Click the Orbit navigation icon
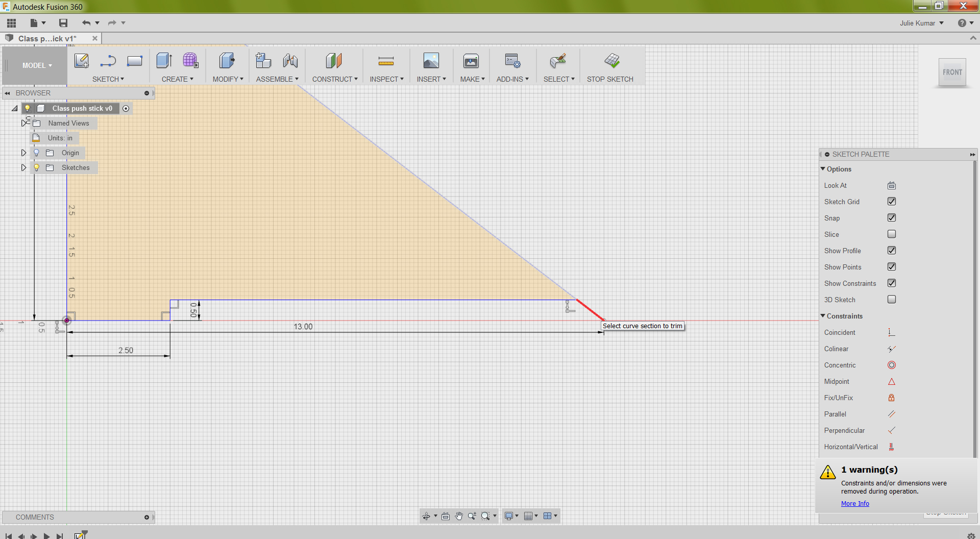980x539 pixels. click(x=426, y=516)
